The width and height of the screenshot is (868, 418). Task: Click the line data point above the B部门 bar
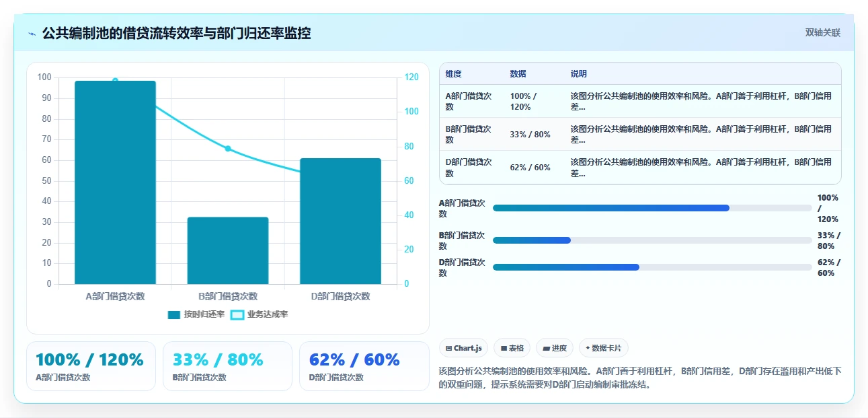(228, 149)
